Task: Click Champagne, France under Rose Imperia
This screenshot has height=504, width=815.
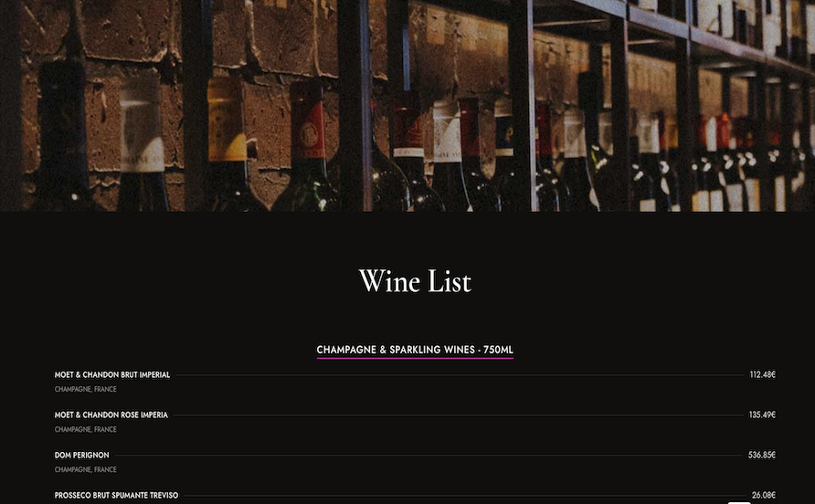Action: pos(85,429)
